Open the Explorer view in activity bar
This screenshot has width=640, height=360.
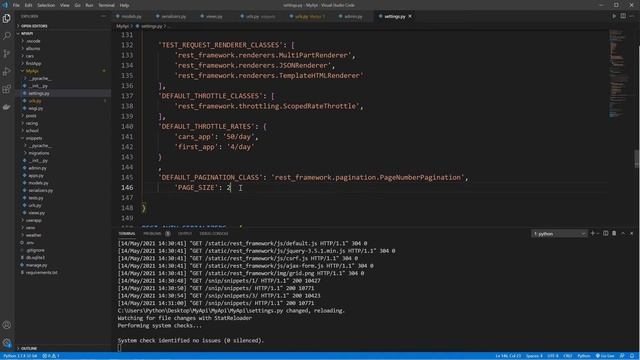coord(7,18)
